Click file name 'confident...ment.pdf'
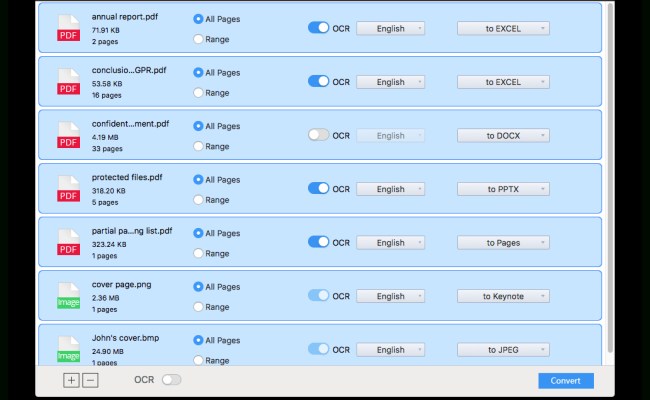The image size is (650, 400). click(131, 124)
